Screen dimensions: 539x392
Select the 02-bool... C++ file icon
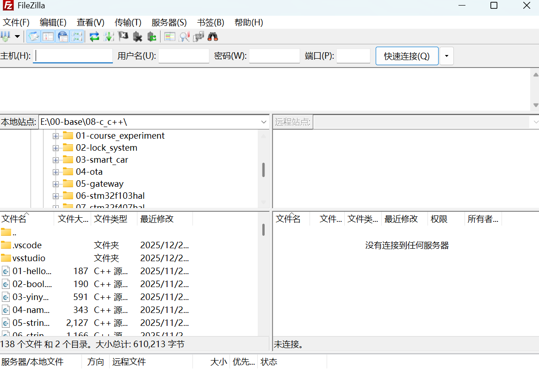6,284
